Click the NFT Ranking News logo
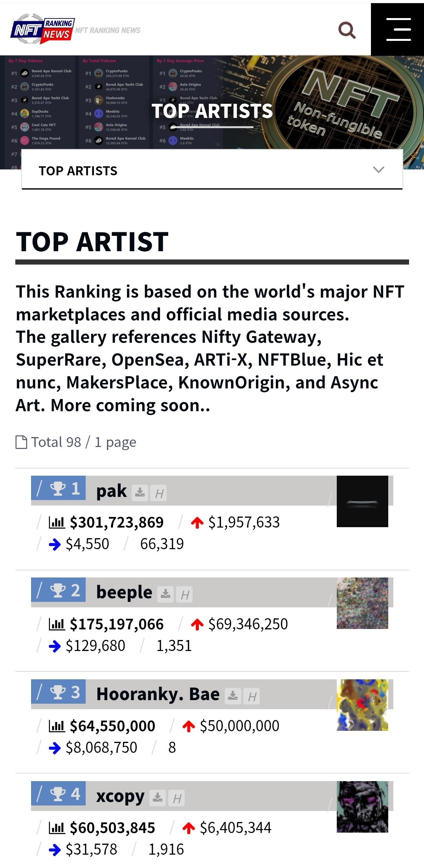The width and height of the screenshot is (424, 868). pos(42,29)
